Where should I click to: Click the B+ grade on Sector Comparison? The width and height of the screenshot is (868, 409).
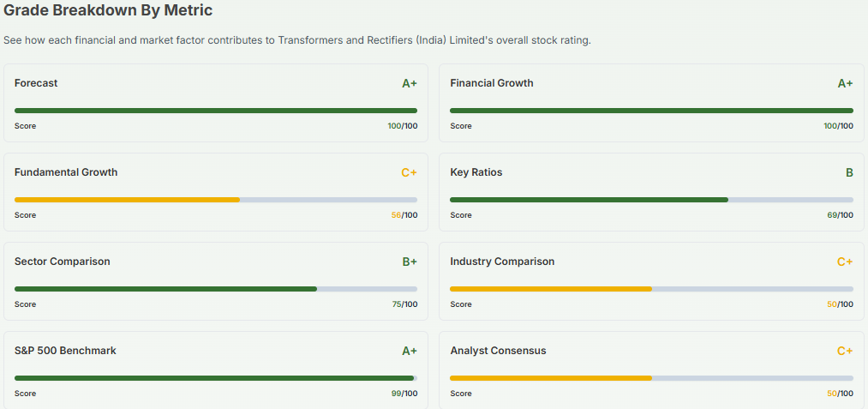tap(410, 262)
